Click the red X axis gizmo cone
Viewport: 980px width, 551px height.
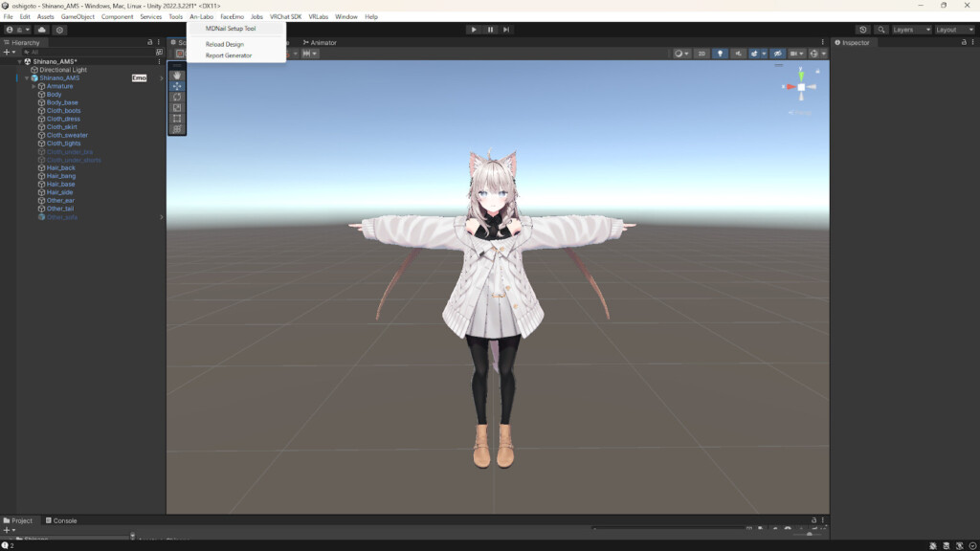(x=790, y=87)
